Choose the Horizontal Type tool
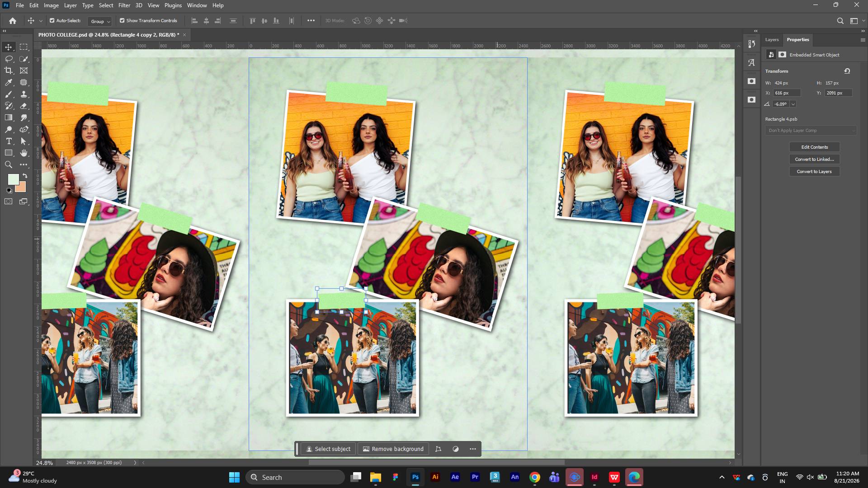 9,141
